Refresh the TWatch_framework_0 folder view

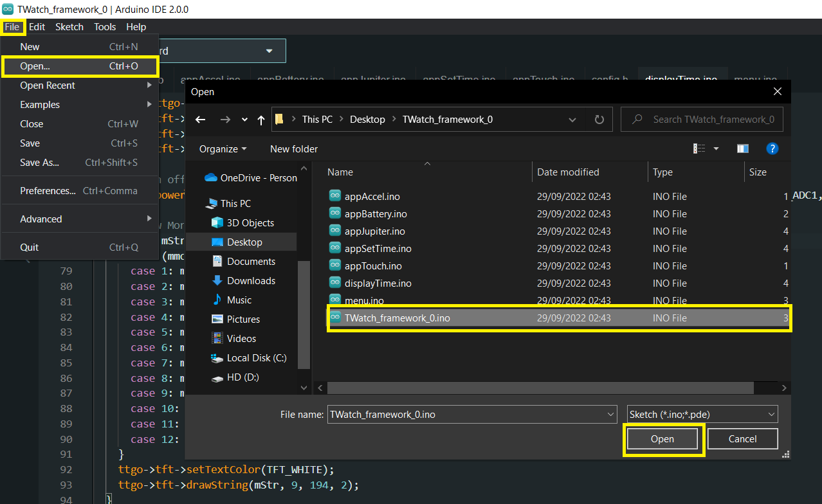click(x=599, y=120)
